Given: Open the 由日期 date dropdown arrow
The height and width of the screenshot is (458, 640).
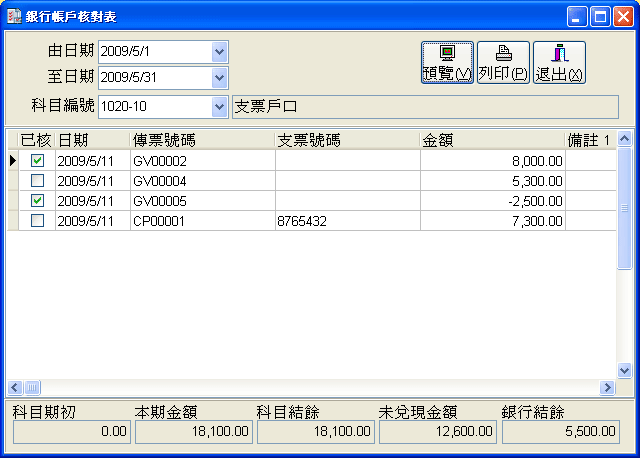Looking at the screenshot, I should [x=220, y=52].
